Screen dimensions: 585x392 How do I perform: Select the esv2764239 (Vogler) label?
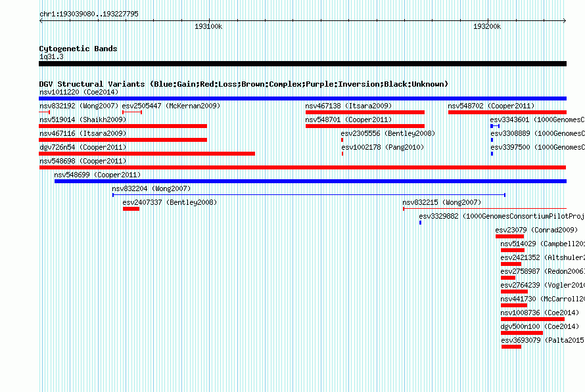[x=542, y=285]
